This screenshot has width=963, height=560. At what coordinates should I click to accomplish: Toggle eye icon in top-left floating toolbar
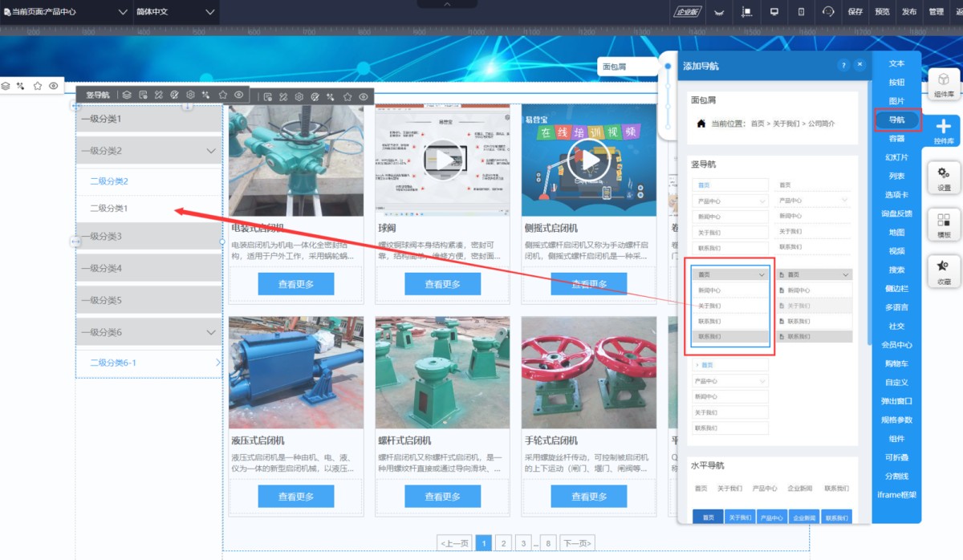pyautogui.click(x=54, y=86)
